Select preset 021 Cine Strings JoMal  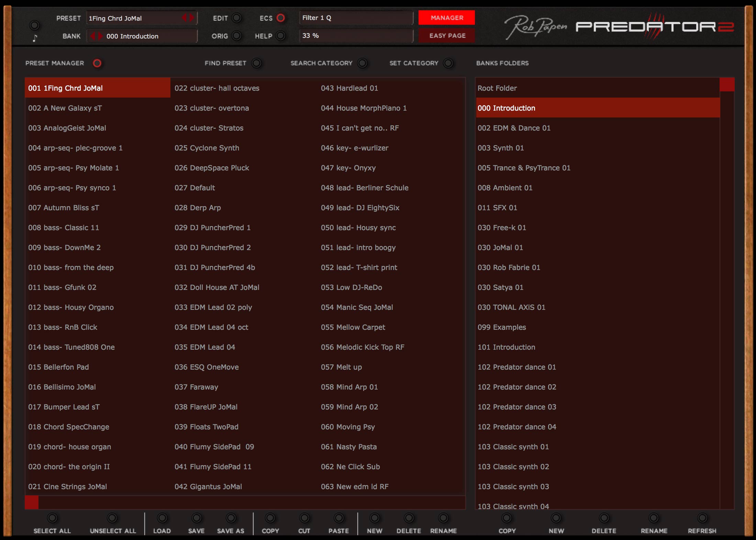click(x=98, y=486)
